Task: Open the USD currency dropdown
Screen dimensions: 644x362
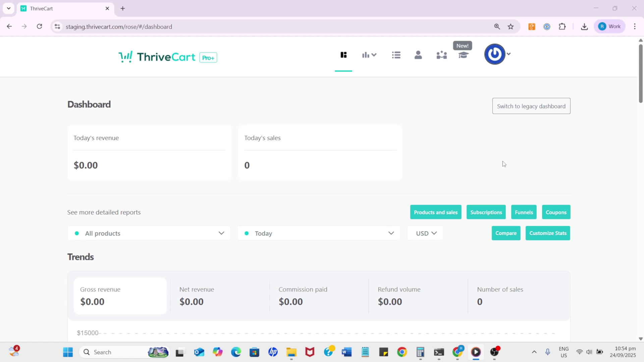Action: 425,233
